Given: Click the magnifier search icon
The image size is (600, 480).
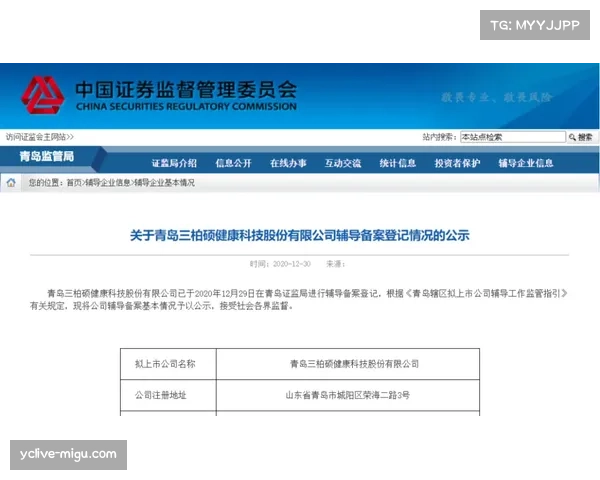Looking at the screenshot, I should click(572, 137).
